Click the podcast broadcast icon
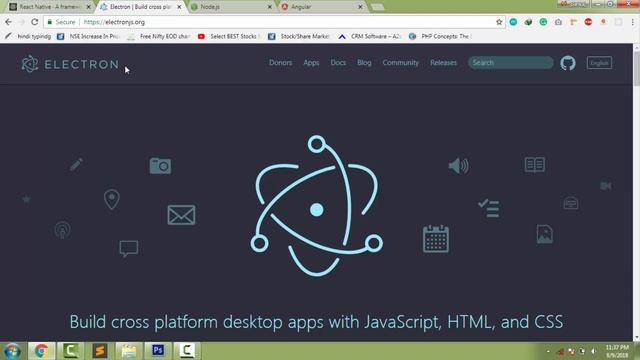640x360 pixels. point(62,230)
